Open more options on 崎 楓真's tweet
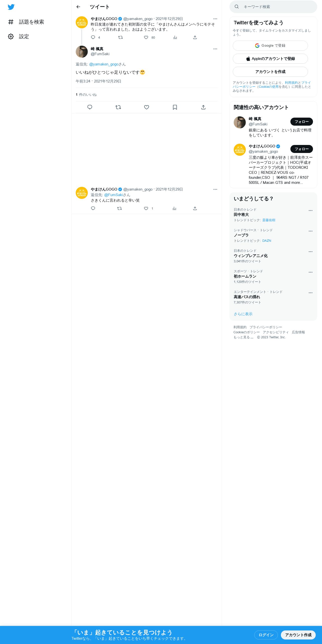This screenshot has width=322, height=644. pyautogui.click(x=215, y=49)
